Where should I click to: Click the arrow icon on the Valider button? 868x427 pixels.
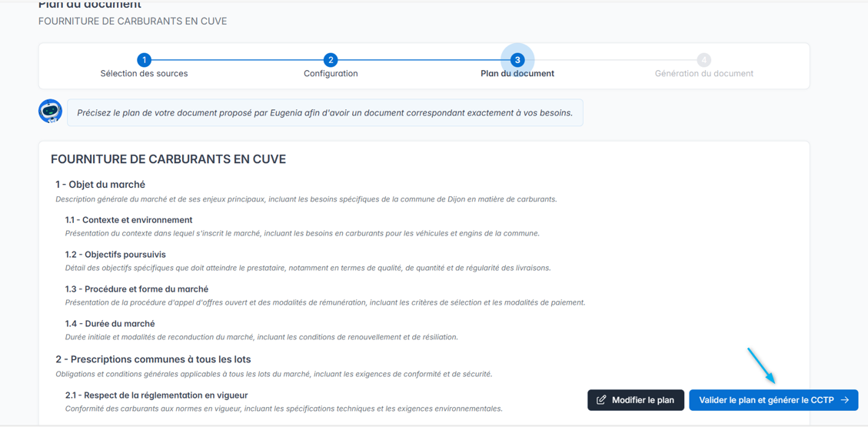click(x=845, y=400)
